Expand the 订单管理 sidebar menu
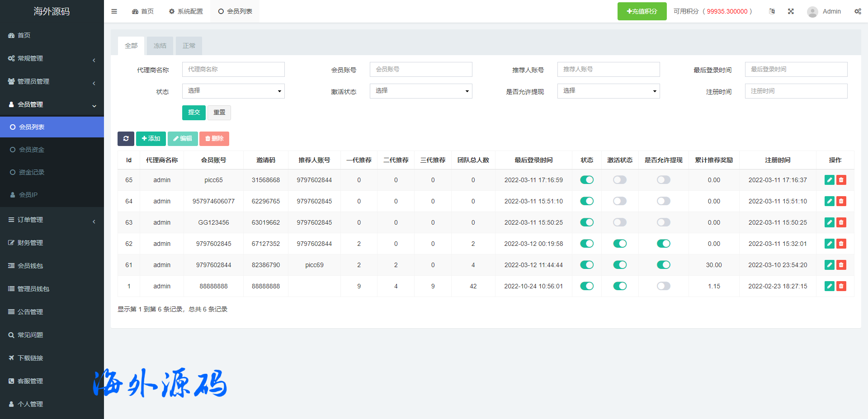 click(52, 220)
